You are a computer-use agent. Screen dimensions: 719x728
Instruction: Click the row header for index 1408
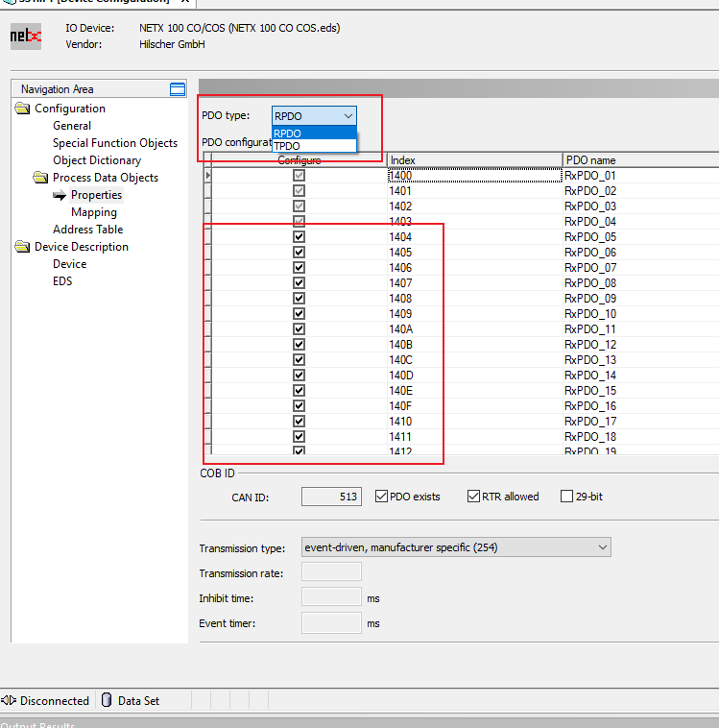(208, 299)
